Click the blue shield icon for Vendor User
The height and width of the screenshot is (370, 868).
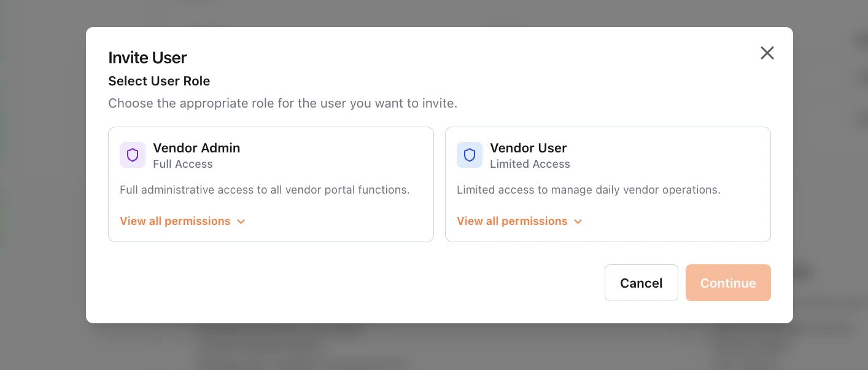(x=470, y=155)
